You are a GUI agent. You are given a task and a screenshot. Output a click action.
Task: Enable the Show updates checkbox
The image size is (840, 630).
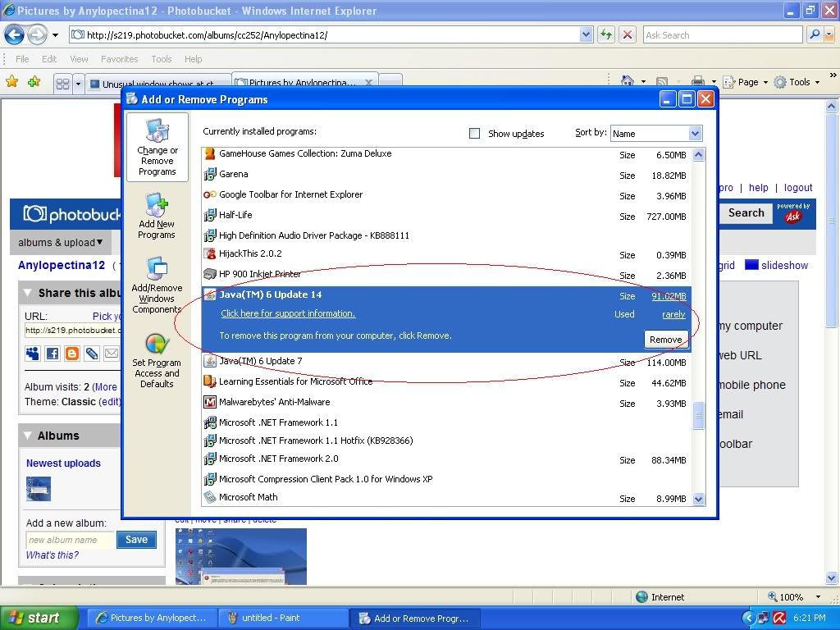[x=474, y=133]
